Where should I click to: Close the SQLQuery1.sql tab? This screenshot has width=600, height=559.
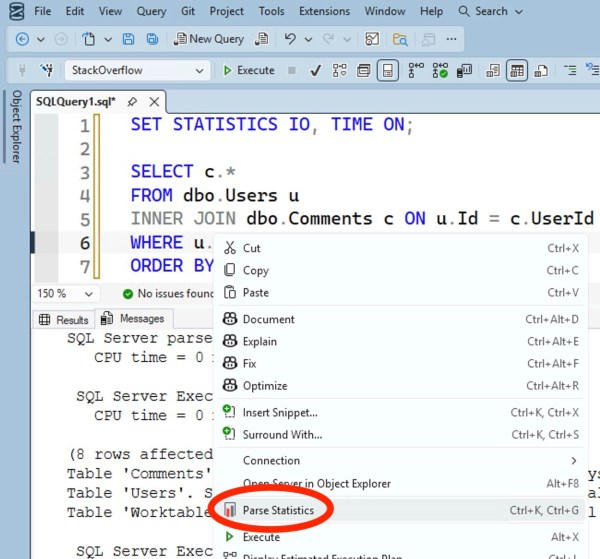[154, 102]
